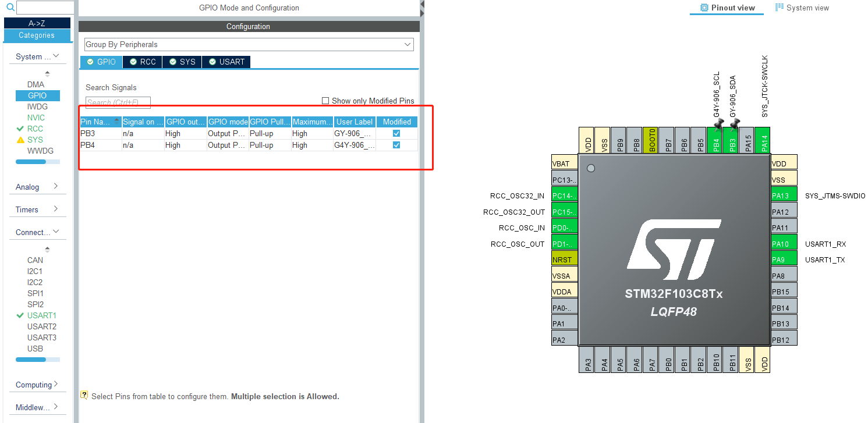Click the blue progress bar under WWDG
Viewport: 868px width, 423px height.
point(38,161)
